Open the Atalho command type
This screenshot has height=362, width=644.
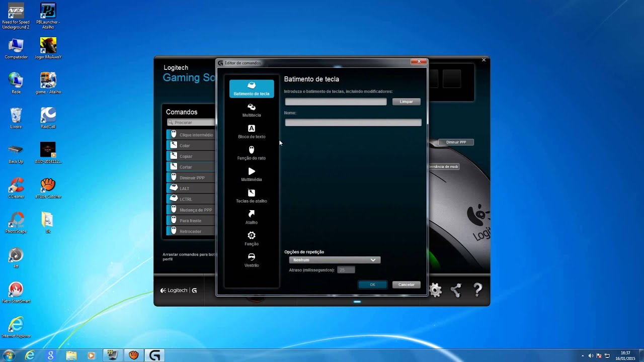pos(252,218)
